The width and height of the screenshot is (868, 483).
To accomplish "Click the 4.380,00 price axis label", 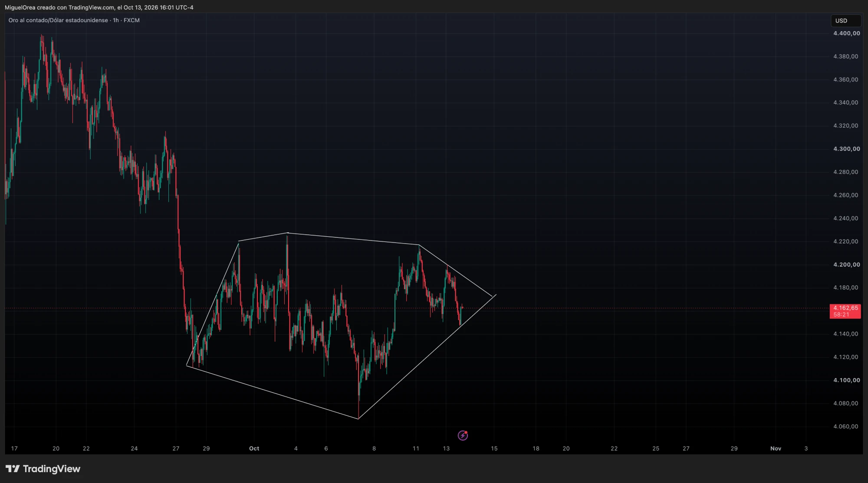I will (x=845, y=56).
